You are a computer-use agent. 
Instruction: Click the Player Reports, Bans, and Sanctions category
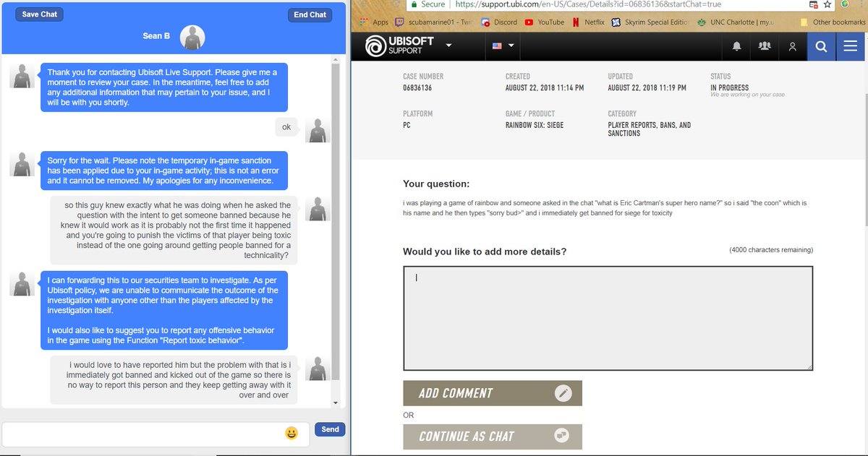[650, 129]
